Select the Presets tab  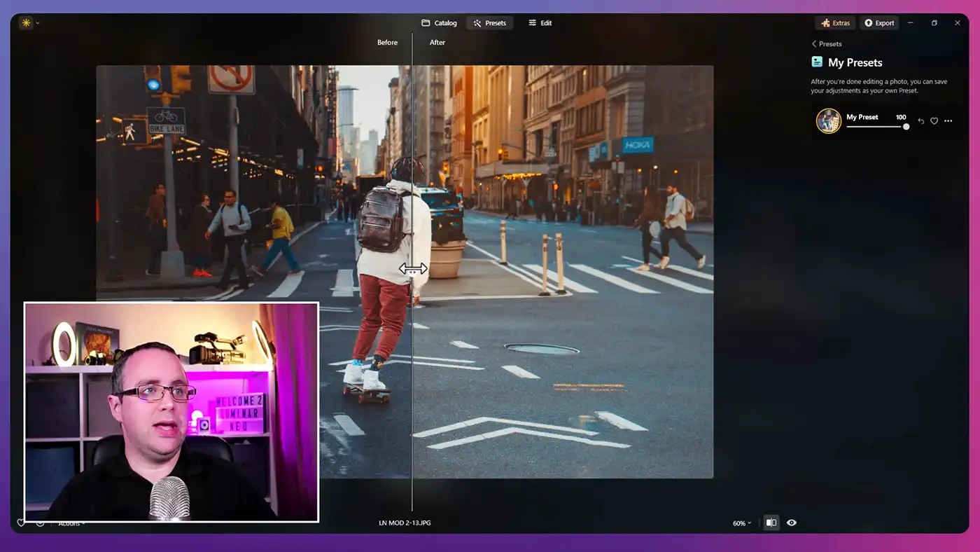[x=489, y=23]
